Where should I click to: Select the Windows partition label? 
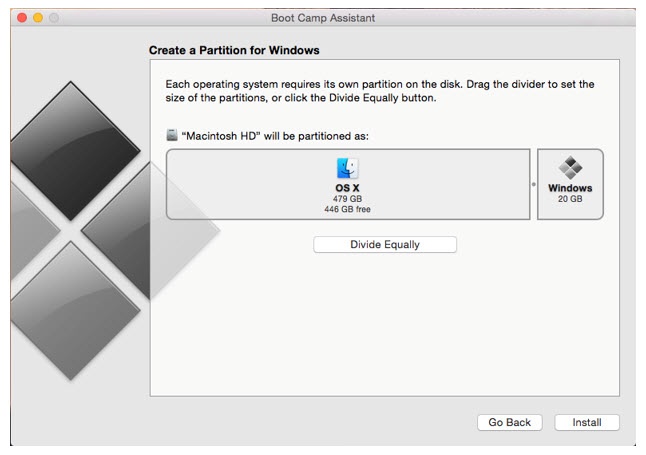pyautogui.click(x=570, y=188)
